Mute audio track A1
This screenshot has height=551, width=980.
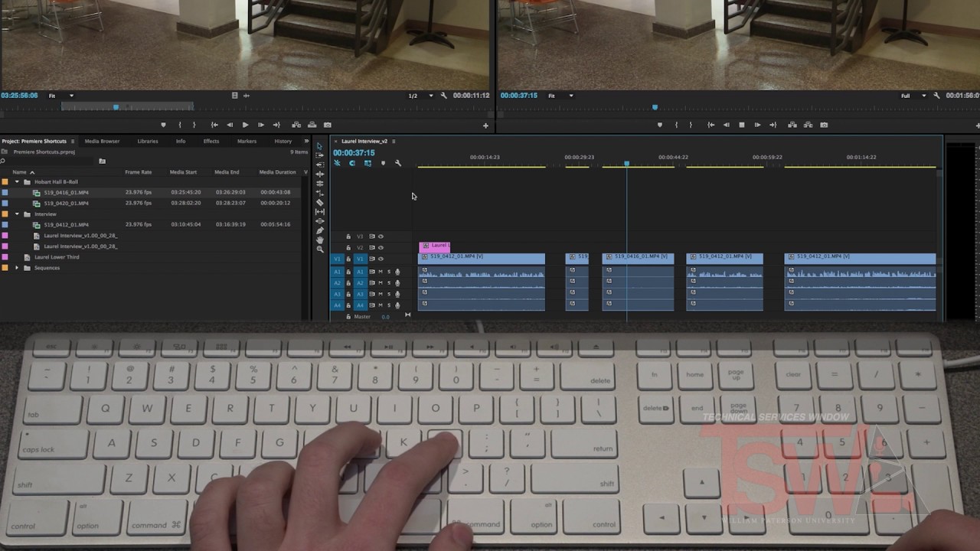pyautogui.click(x=380, y=272)
